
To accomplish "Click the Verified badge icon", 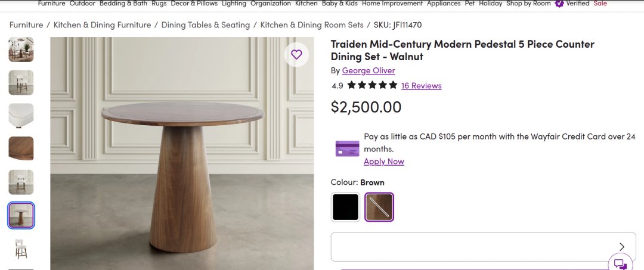I will [x=559, y=4].
